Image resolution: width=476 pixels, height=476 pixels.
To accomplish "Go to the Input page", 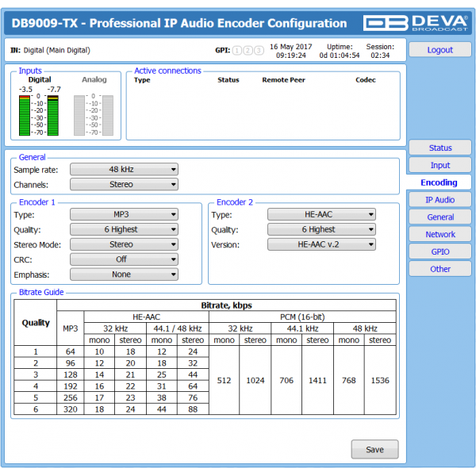I will (x=440, y=165).
